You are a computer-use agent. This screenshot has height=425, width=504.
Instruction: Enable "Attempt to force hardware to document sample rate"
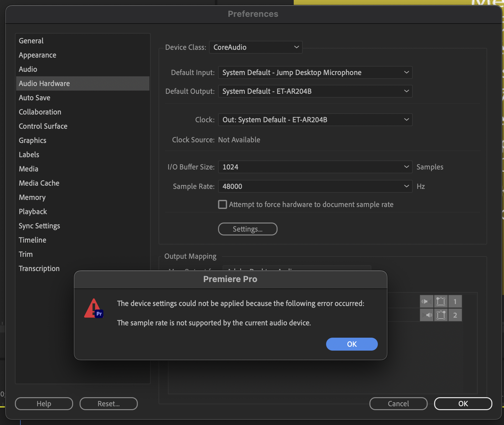(x=222, y=204)
